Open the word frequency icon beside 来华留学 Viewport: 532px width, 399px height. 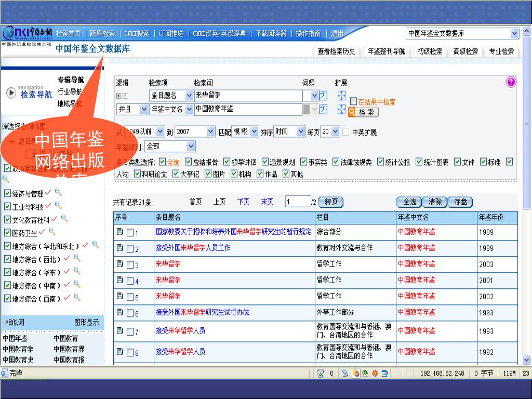click(x=323, y=96)
